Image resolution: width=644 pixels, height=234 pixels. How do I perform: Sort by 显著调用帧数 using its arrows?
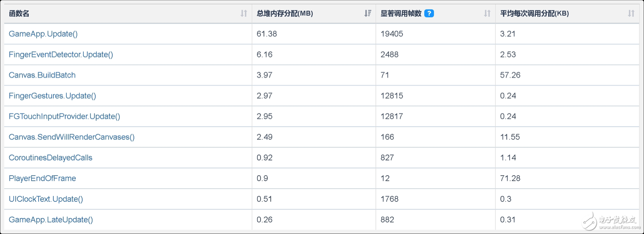tap(487, 14)
